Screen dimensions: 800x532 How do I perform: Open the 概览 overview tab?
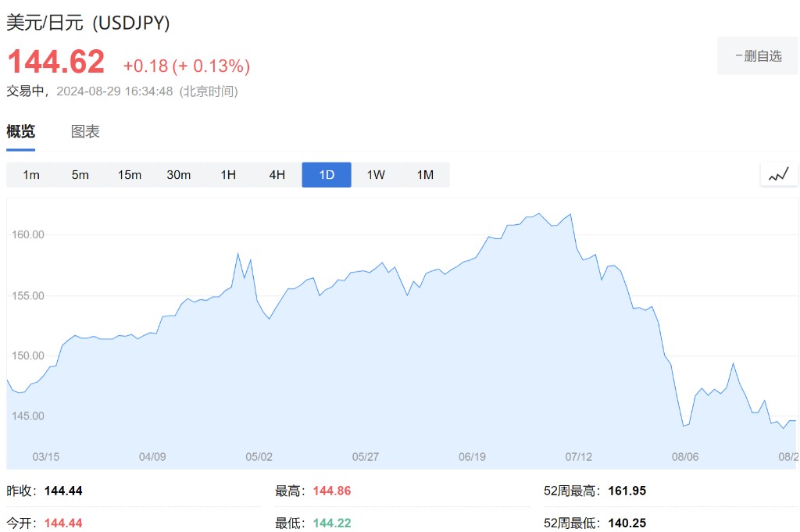click(x=20, y=132)
